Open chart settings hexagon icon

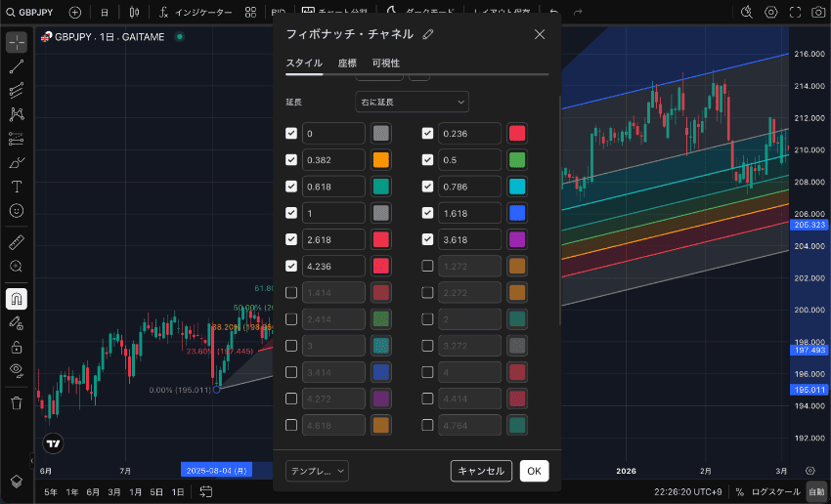[771, 12]
